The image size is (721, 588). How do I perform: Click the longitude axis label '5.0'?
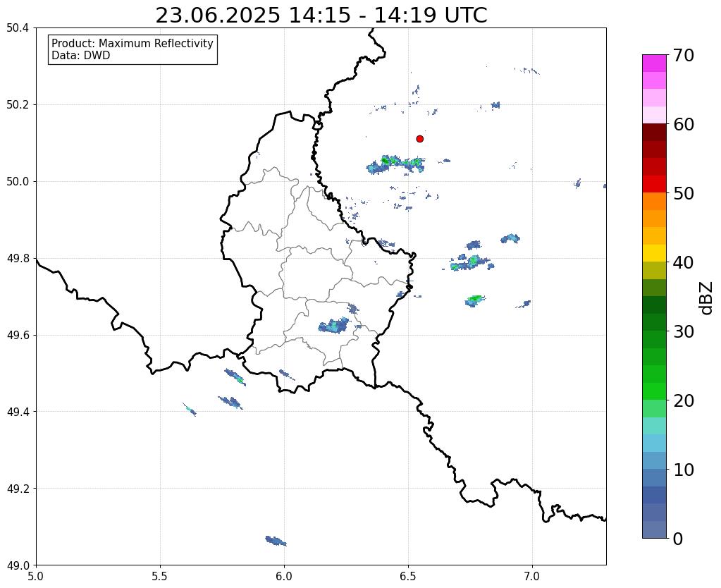tap(36, 576)
